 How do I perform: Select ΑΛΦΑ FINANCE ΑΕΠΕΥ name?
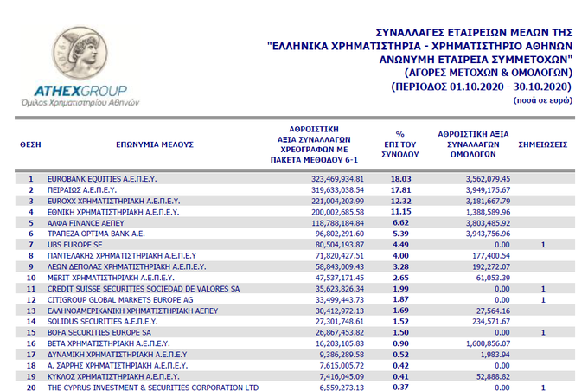(x=86, y=223)
